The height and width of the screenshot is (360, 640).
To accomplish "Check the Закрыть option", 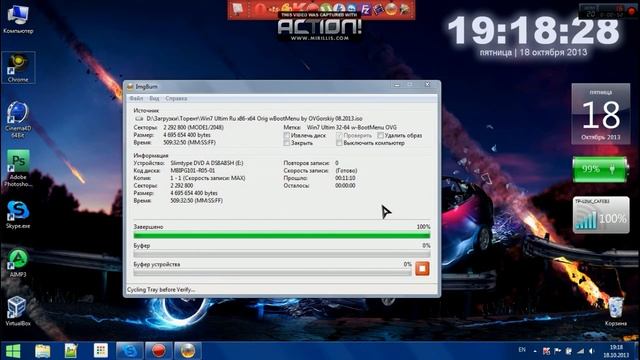I will pos(287,143).
